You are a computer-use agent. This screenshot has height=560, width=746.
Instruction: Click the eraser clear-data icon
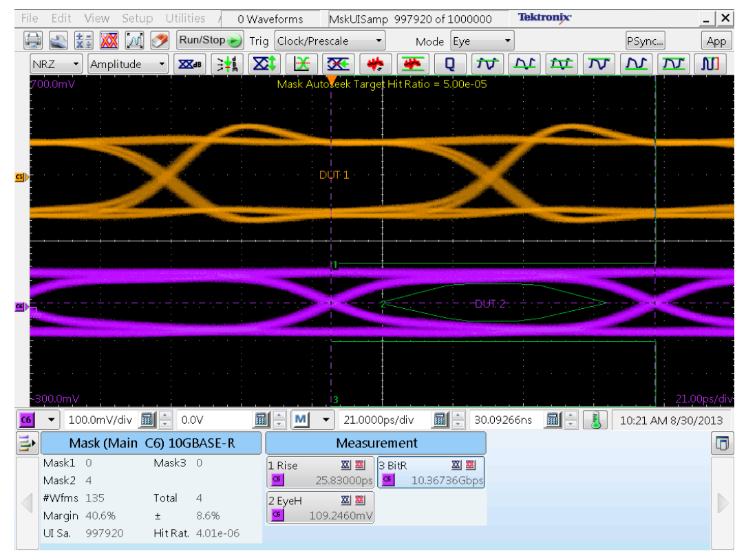(x=160, y=41)
